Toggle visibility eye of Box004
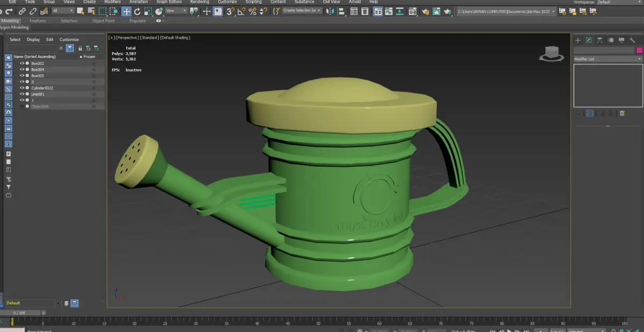644x332 pixels. coord(22,69)
